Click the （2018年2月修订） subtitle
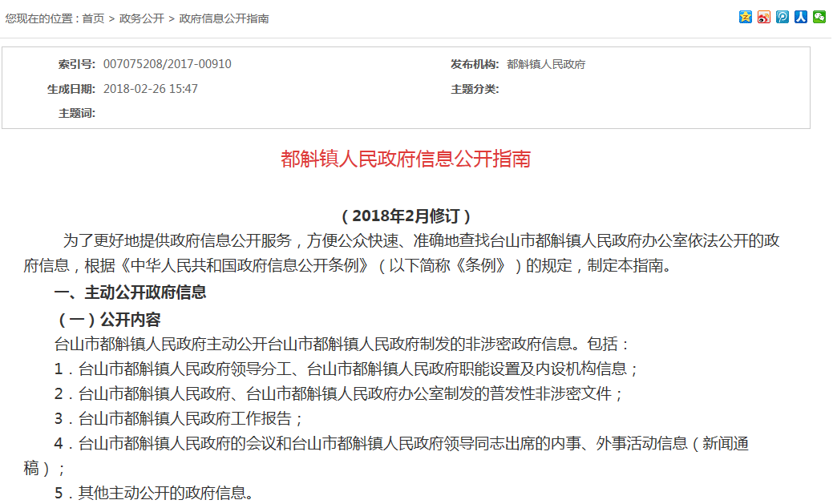The height and width of the screenshot is (504, 833). pyautogui.click(x=406, y=216)
